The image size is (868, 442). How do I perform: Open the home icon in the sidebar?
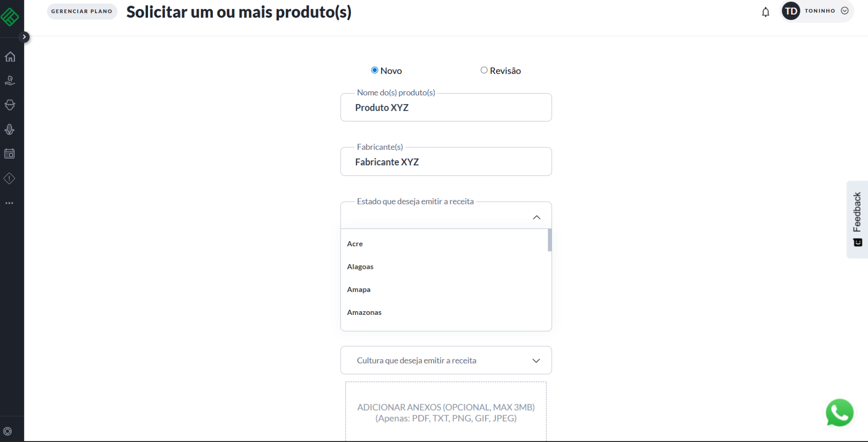point(10,57)
